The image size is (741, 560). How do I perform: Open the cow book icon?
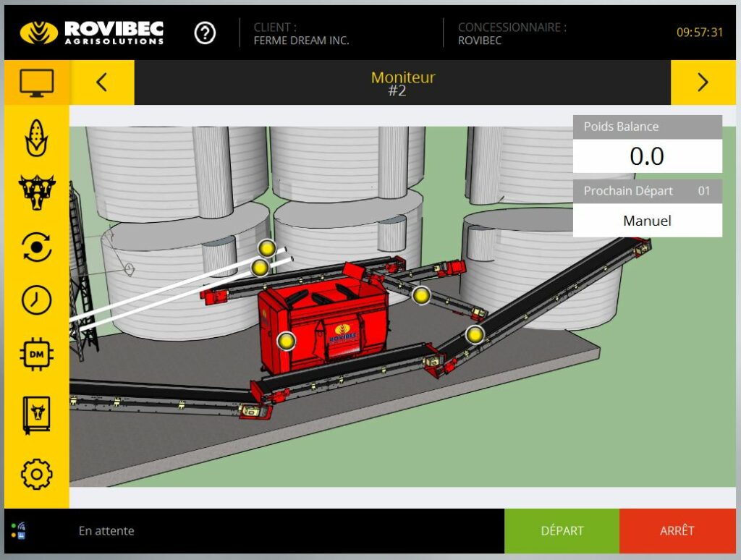[x=36, y=415]
